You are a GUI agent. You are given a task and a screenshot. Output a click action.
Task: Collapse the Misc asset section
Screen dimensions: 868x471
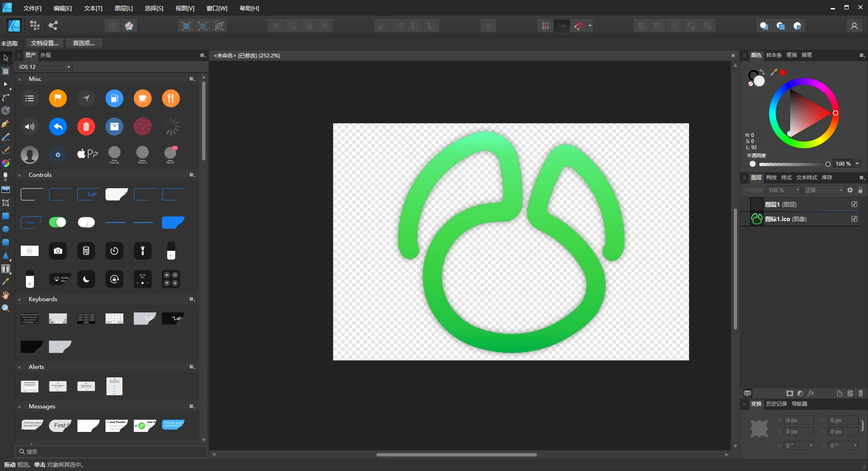[19, 79]
